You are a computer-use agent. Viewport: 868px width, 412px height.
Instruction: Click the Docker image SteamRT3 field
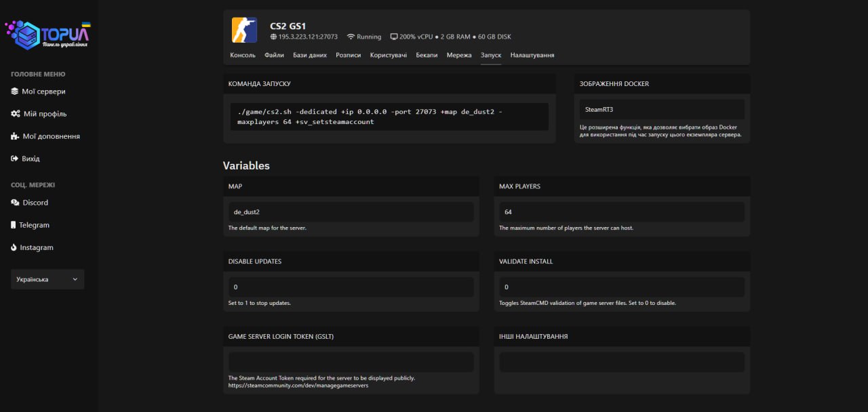662,109
